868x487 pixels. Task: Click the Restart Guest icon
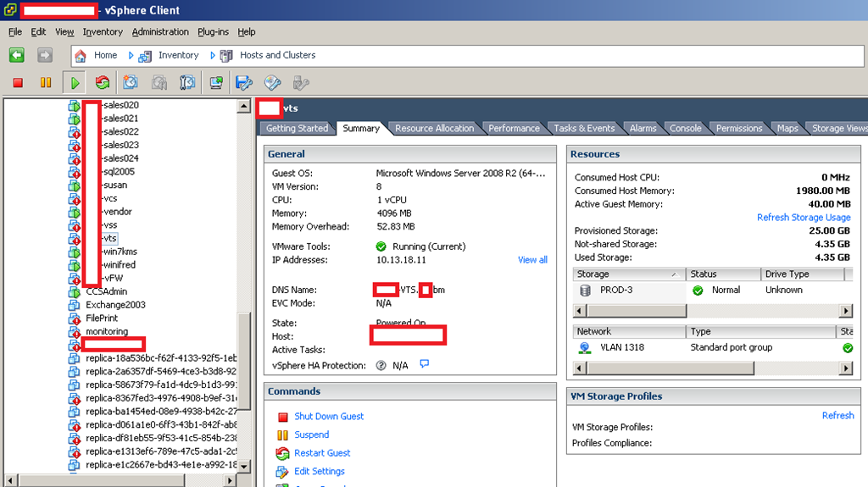click(x=282, y=453)
